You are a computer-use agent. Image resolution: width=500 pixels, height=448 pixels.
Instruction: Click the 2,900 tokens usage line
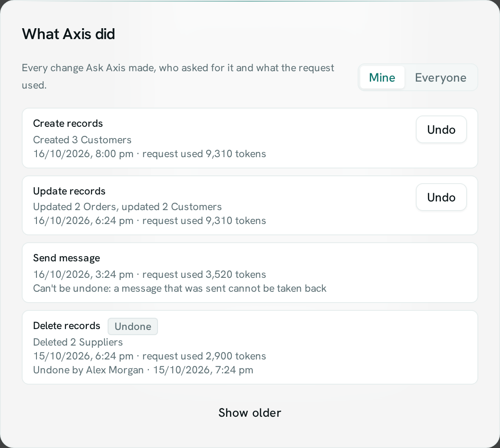pos(150,356)
